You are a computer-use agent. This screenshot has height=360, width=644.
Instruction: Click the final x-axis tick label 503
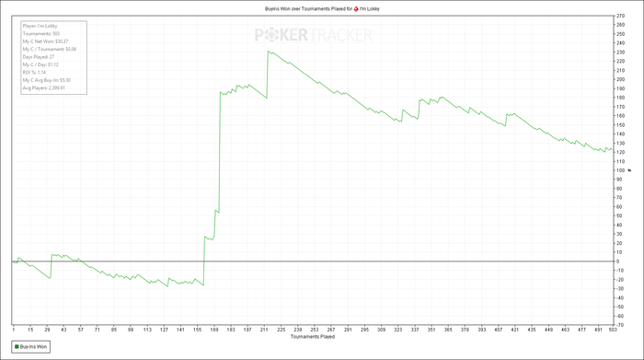[613, 330]
